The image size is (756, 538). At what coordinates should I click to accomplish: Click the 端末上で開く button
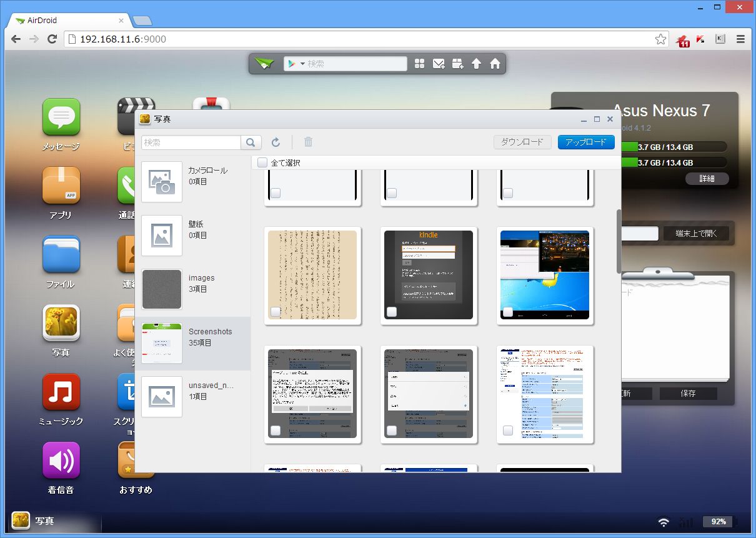coord(695,234)
